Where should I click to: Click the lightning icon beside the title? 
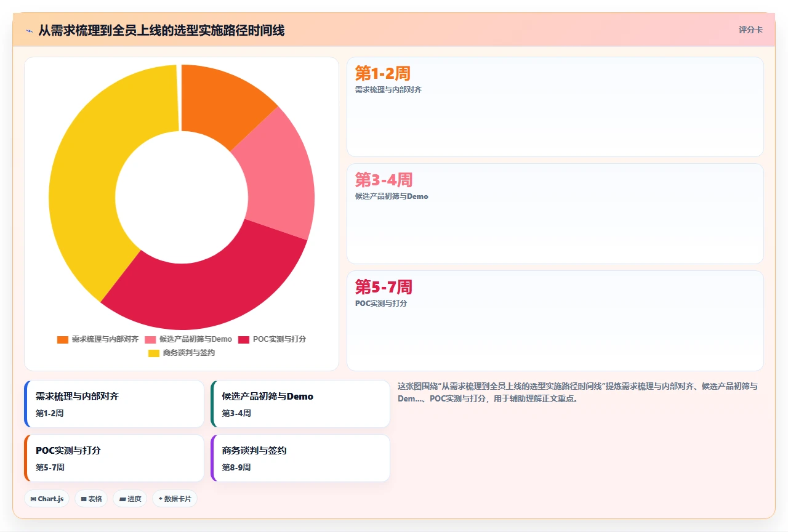[29, 30]
